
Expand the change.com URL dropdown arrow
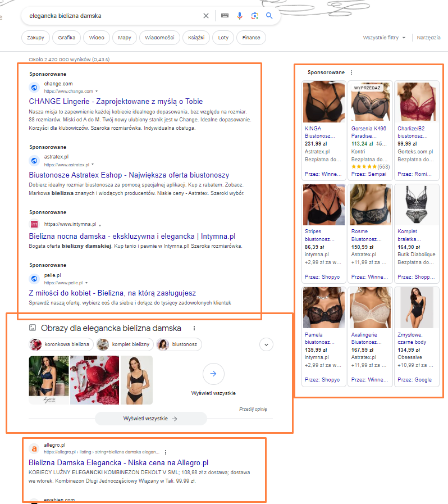(x=97, y=91)
